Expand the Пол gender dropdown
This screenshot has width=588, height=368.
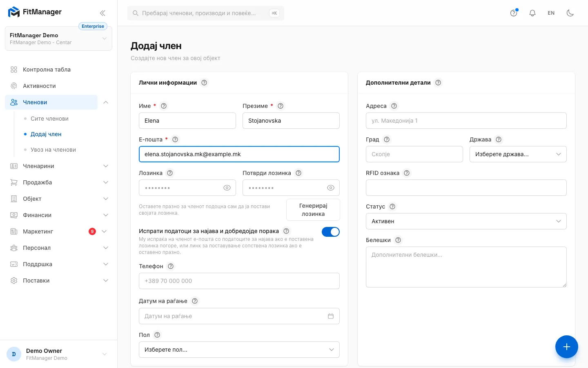click(x=239, y=350)
